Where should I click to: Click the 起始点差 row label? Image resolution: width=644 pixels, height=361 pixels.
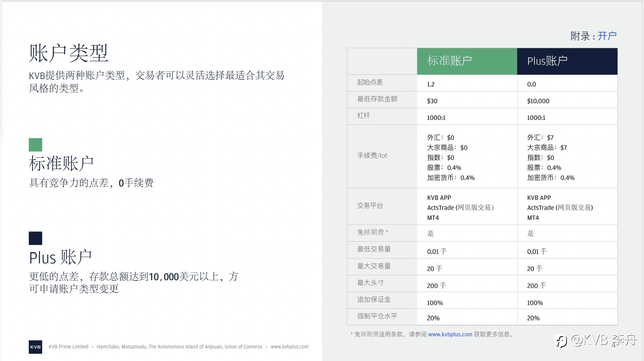coord(370,82)
